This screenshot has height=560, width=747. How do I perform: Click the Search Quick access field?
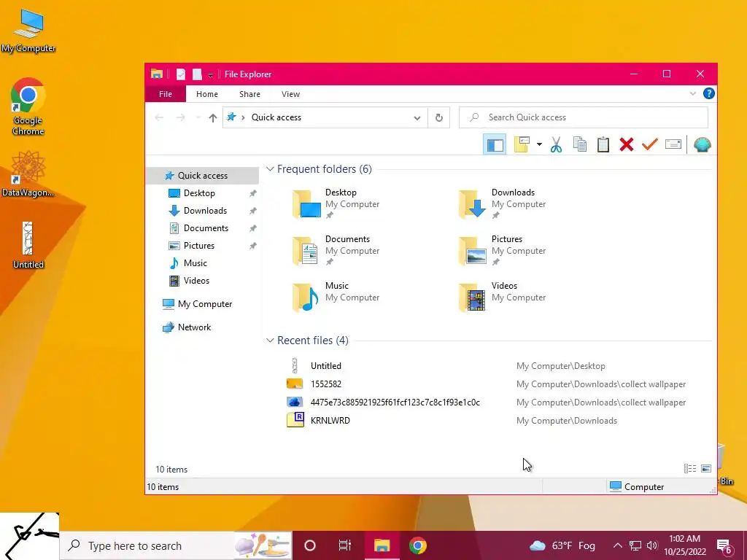point(583,117)
